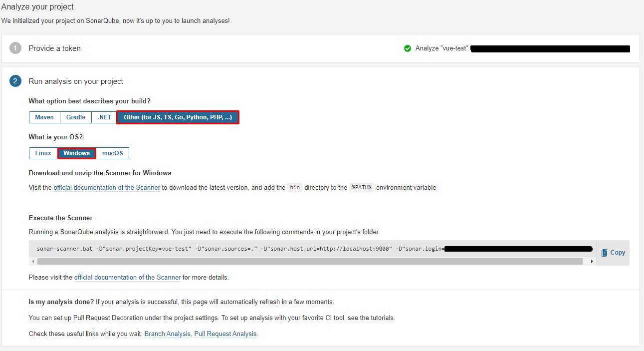Open the Pull Request Analysis link
644x351 pixels.
click(x=225, y=334)
